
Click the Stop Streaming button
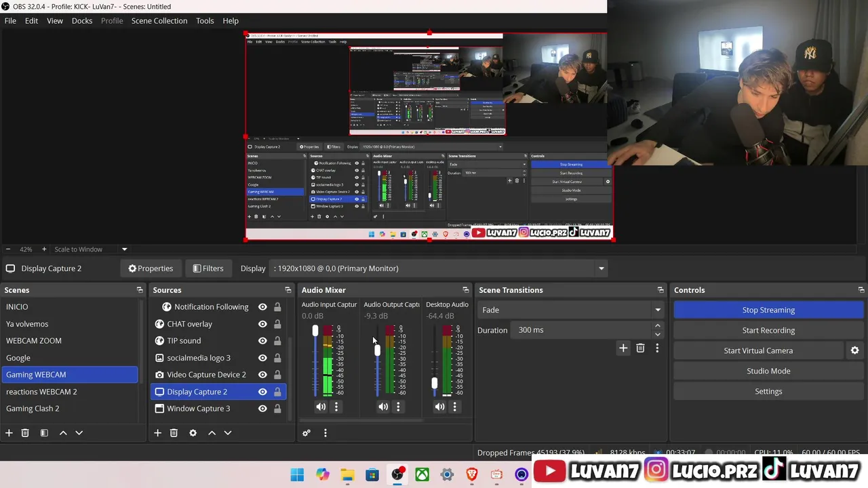[768, 310]
